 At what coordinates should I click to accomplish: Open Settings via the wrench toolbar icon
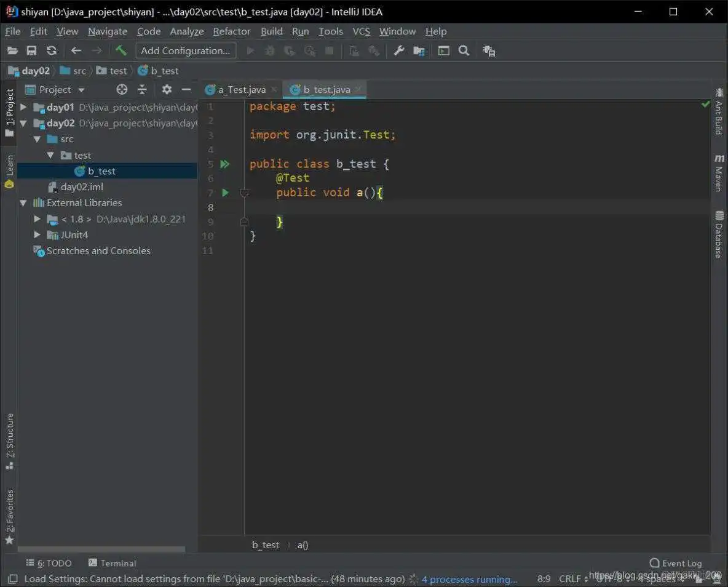pos(398,50)
